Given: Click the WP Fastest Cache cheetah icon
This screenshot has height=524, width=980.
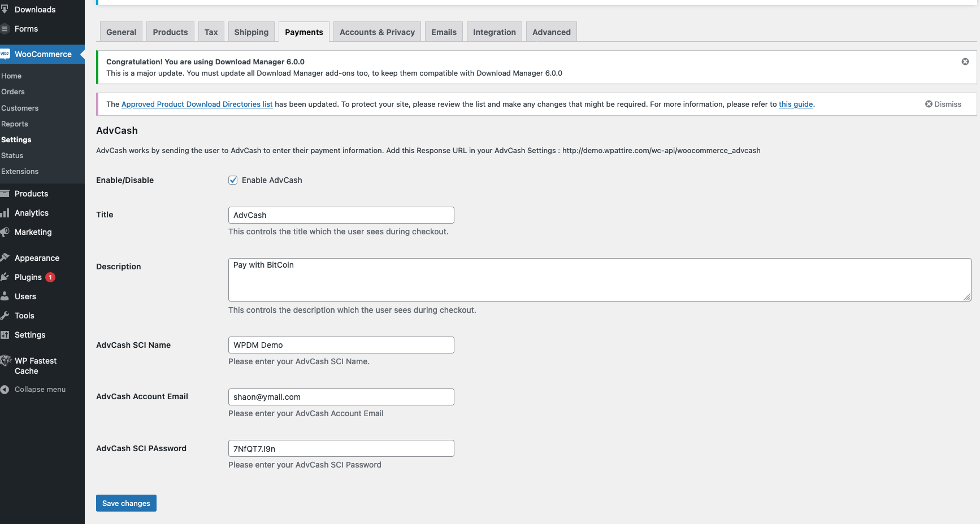Looking at the screenshot, I should [6, 361].
